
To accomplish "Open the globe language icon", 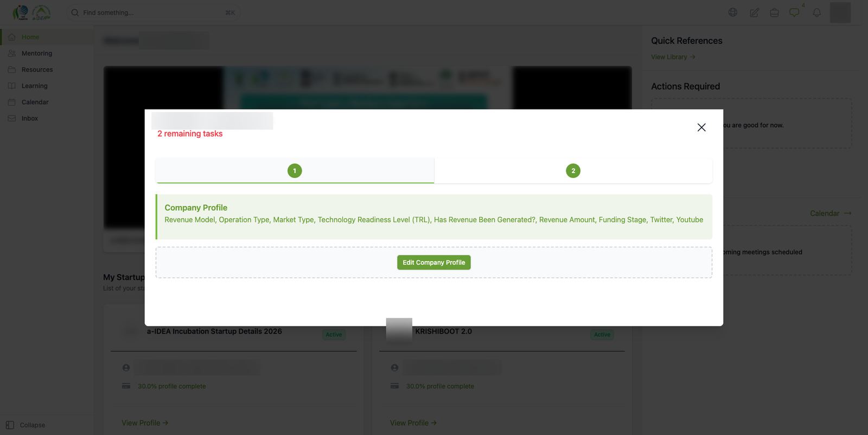I will [733, 12].
